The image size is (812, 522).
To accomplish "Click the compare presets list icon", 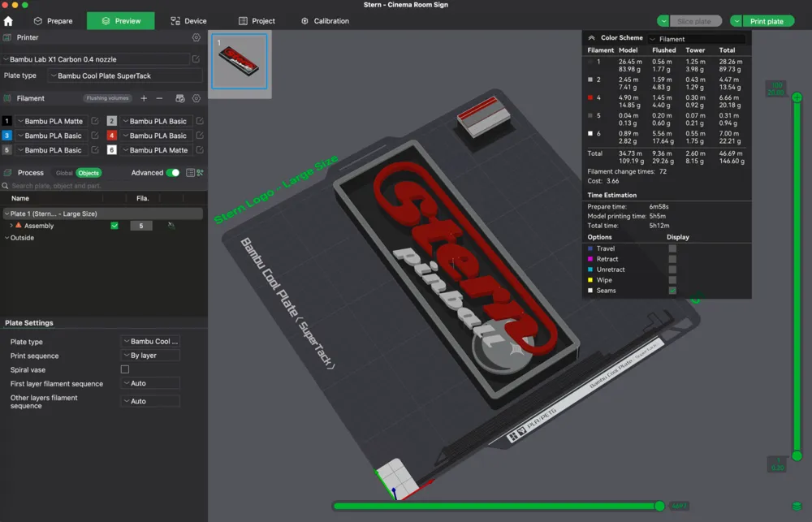I will coord(190,173).
